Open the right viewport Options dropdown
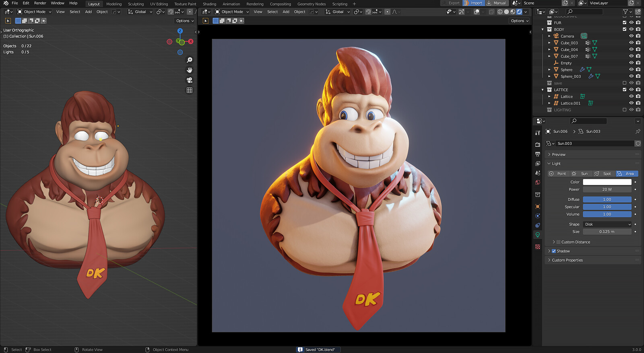Screen dimensions: 644x353 click(x=519, y=21)
